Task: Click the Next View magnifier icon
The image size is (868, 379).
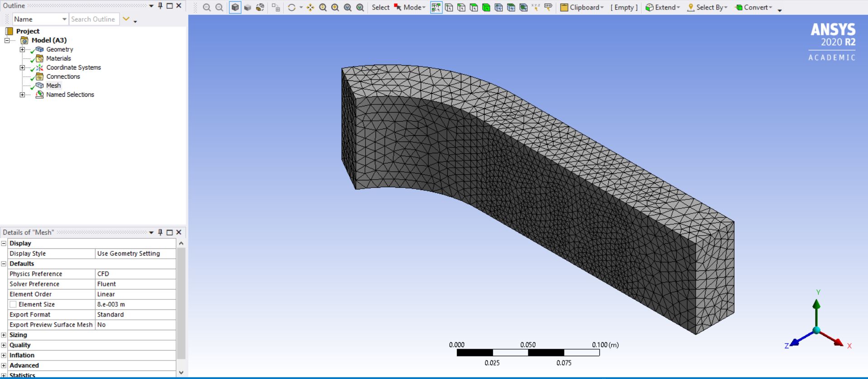Action: pos(219,7)
